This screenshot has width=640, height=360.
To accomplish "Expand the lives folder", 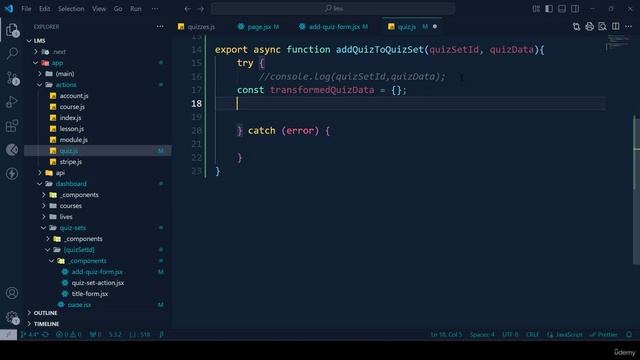I will coord(44,217).
